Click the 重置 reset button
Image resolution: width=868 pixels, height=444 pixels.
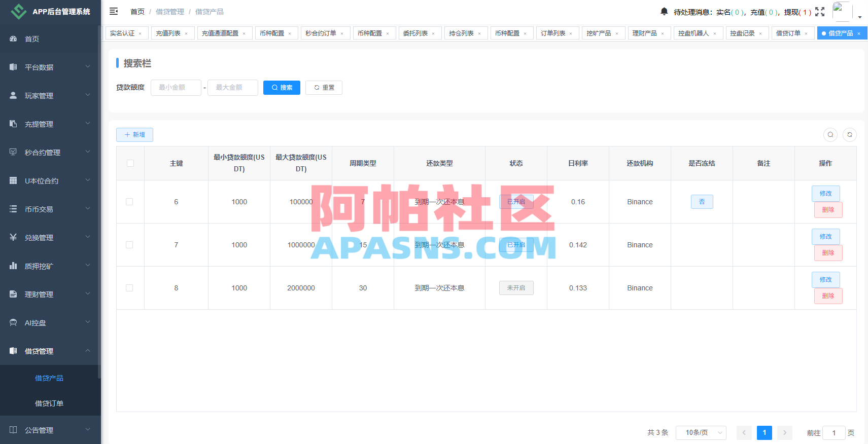(324, 88)
